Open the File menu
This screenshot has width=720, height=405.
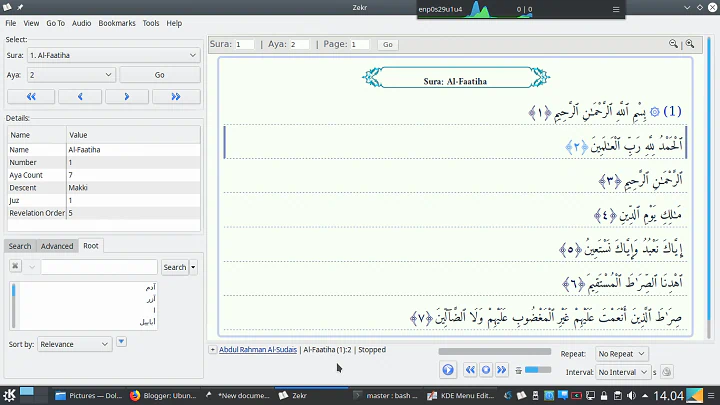coord(11,23)
